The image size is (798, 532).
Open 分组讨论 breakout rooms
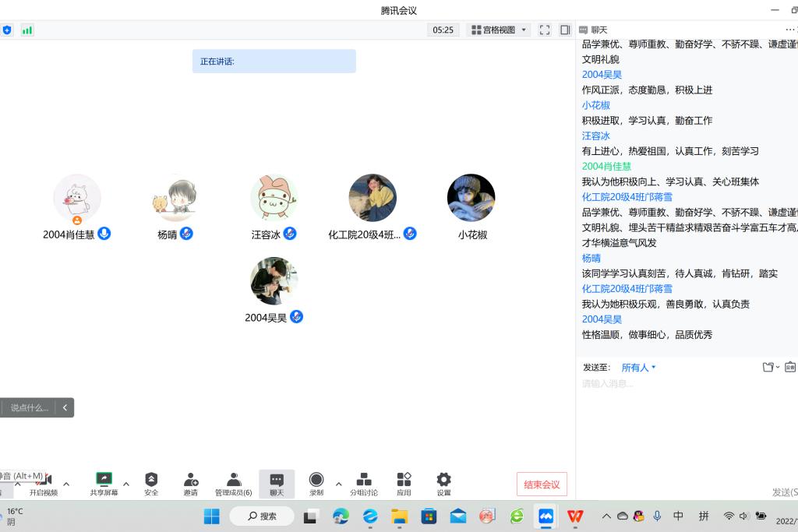tap(363, 483)
